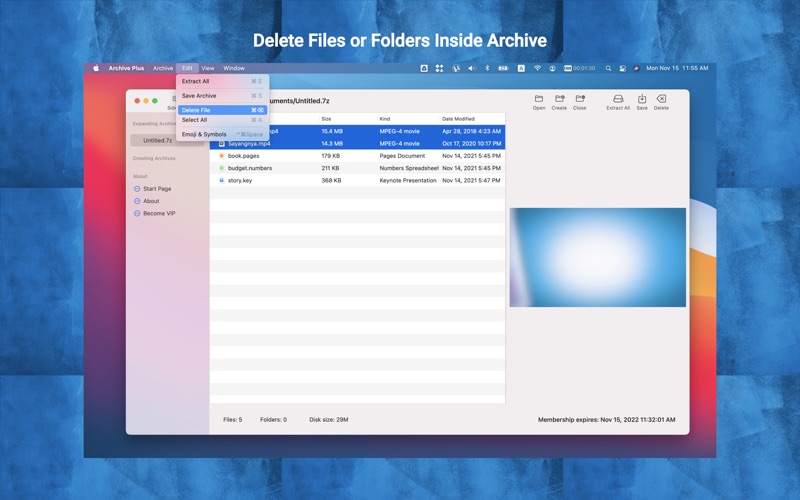Open Start Page from sidebar

157,189
